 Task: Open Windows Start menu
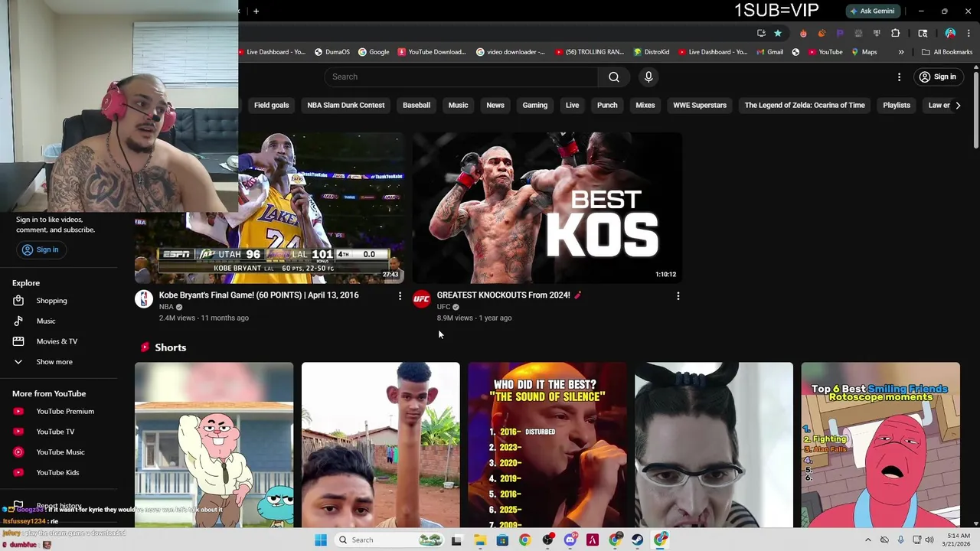coord(321,540)
